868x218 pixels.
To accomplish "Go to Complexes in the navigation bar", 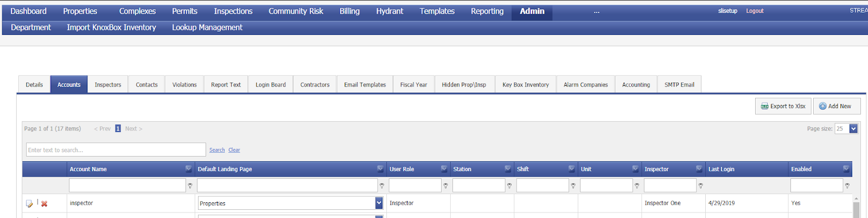I will click(x=137, y=11).
